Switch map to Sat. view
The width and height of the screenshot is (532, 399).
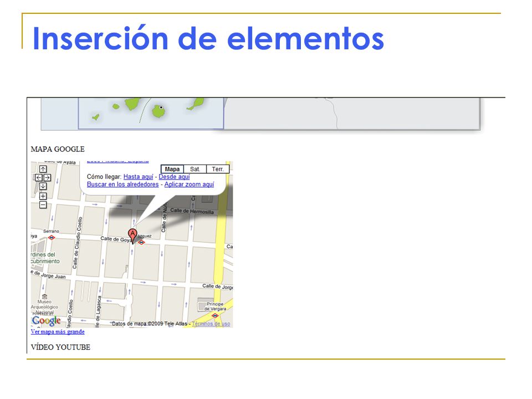(195, 169)
